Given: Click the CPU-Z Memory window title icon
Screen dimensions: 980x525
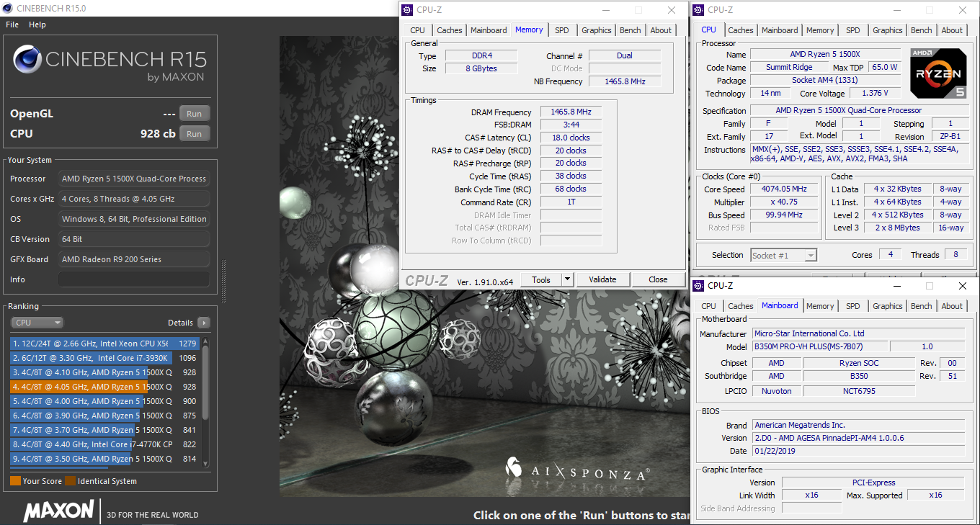Looking at the screenshot, I should 408,10.
